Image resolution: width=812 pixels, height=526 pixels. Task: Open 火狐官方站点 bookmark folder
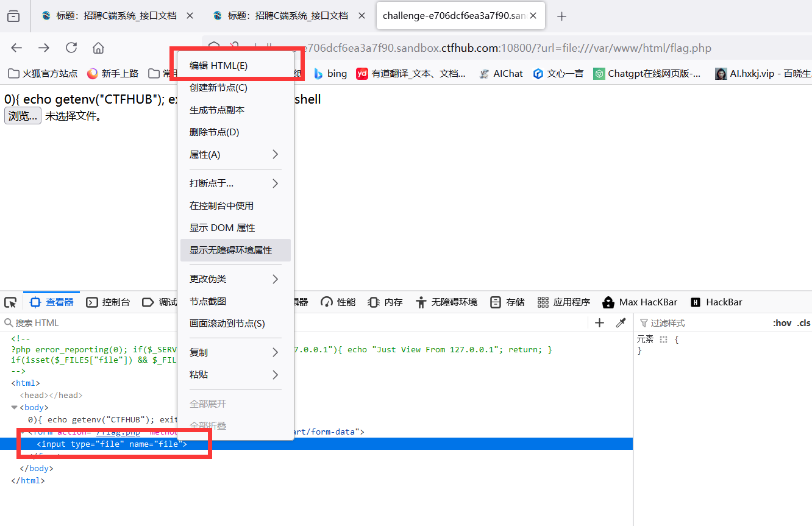click(x=43, y=74)
